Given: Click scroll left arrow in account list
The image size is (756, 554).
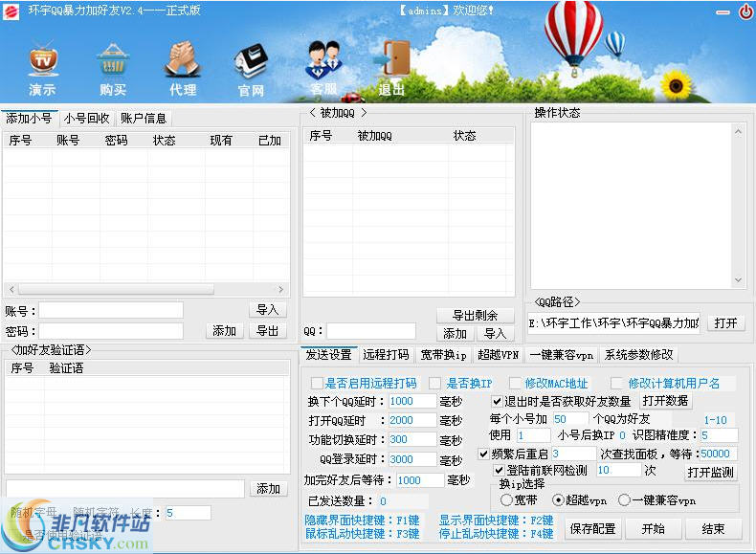Looking at the screenshot, I should [x=11, y=289].
